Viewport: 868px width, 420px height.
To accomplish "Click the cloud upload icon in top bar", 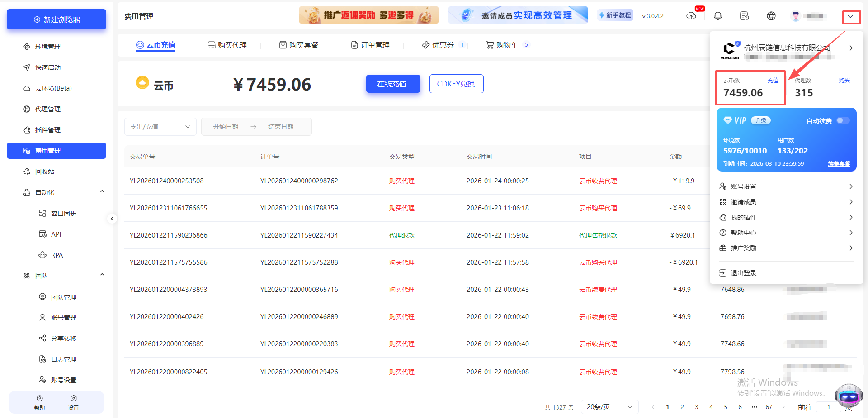I will [691, 15].
